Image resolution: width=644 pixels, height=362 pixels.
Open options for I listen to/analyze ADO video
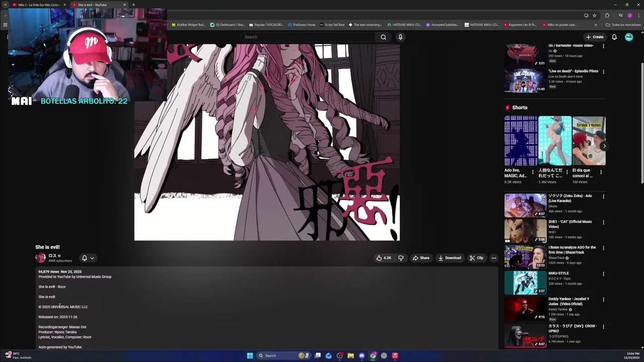pos(603,248)
